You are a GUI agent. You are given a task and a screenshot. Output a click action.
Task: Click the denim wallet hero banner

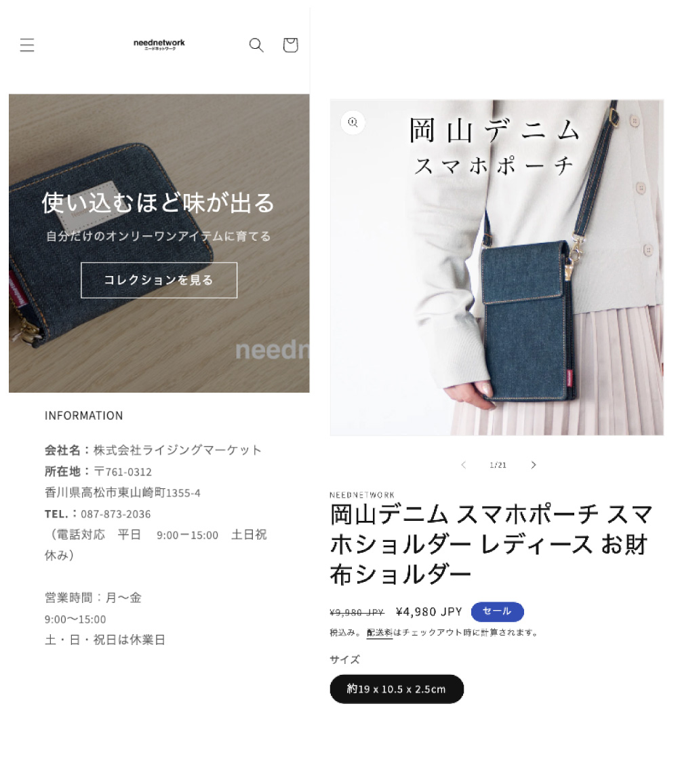coord(159,243)
